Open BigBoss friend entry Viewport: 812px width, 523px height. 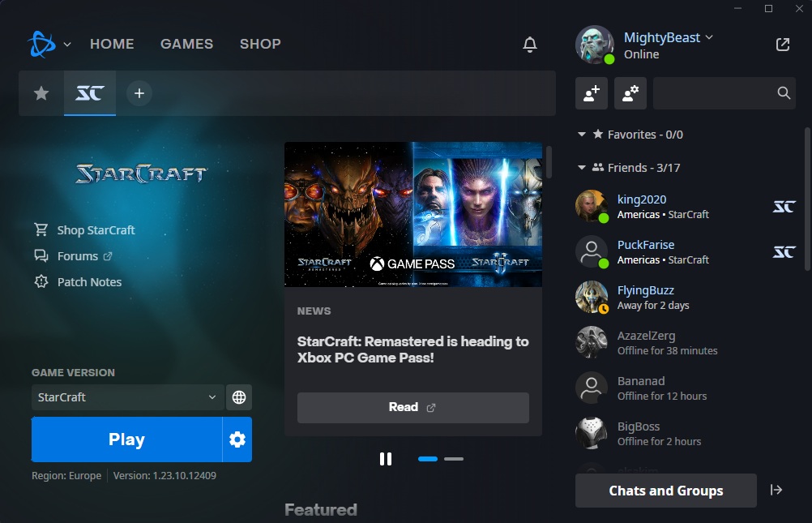(x=686, y=434)
